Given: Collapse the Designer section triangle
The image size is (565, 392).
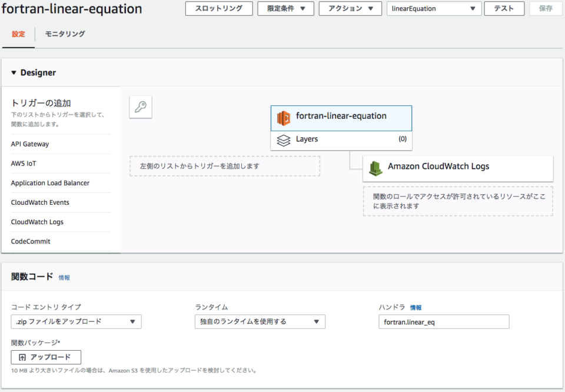Looking at the screenshot, I should click(14, 73).
